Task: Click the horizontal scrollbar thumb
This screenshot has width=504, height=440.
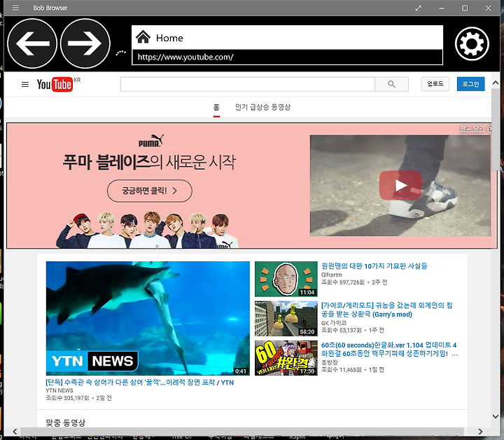Action: tap(242, 432)
